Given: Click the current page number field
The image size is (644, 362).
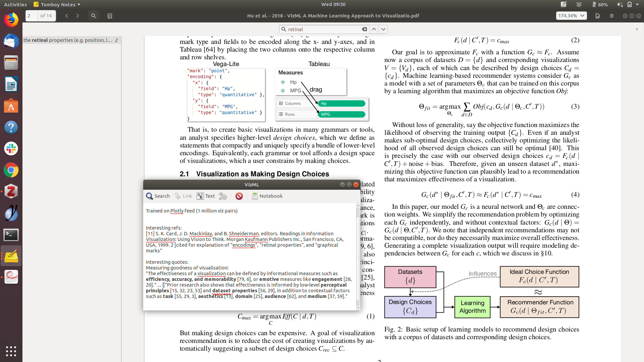Looking at the screenshot, I should (x=32, y=16).
